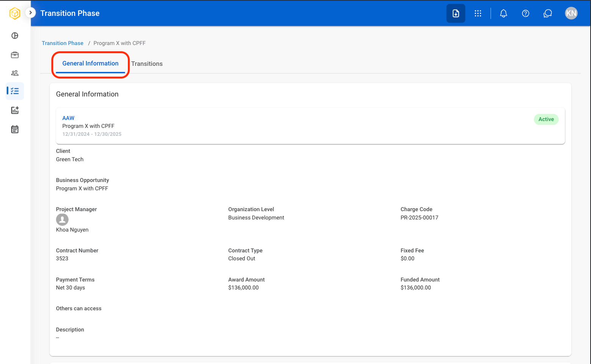Open the briefcase sidebar icon
Viewport: 591px width, 364px height.
[15, 55]
